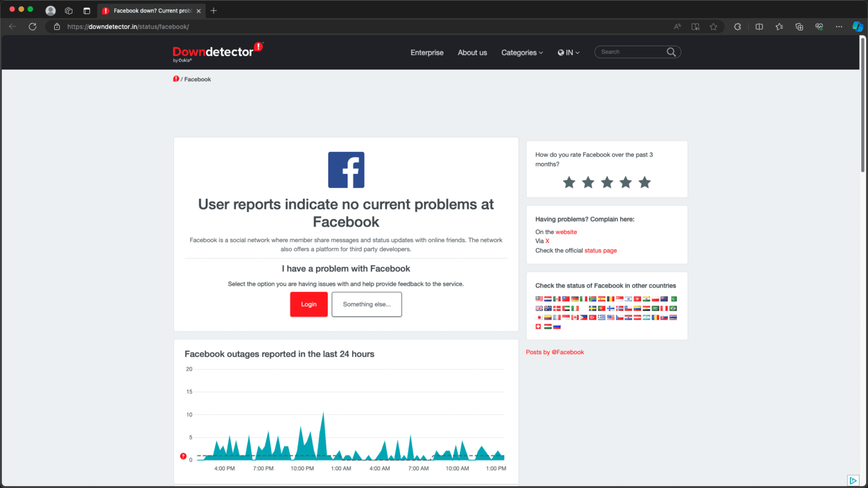
Task: Click the United Kingdom flag
Action: pos(539,308)
